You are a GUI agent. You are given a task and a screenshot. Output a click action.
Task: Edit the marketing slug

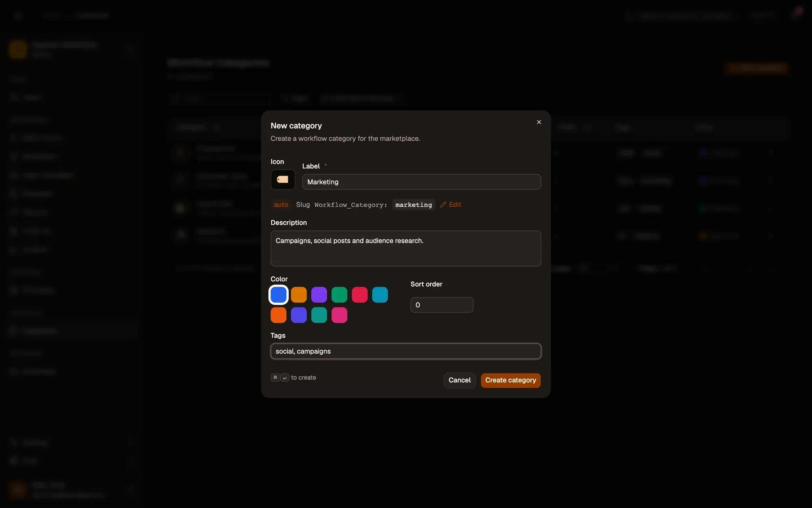pyautogui.click(x=451, y=204)
